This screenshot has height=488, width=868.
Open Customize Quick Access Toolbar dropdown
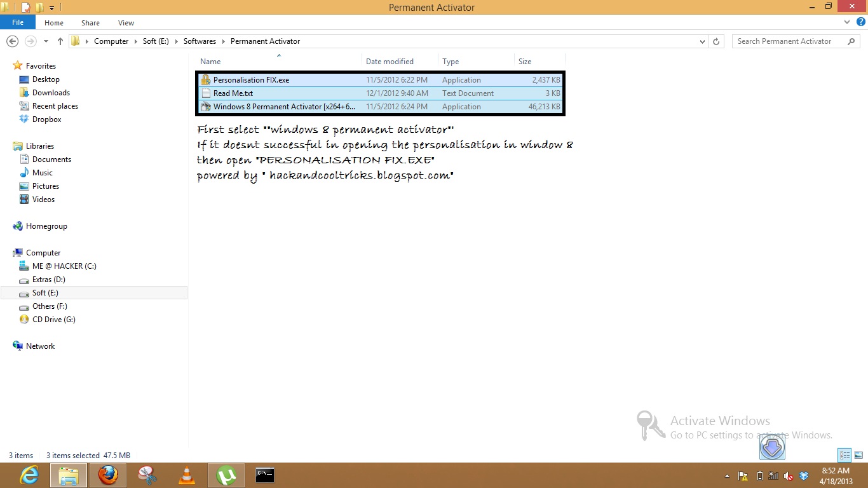click(51, 8)
